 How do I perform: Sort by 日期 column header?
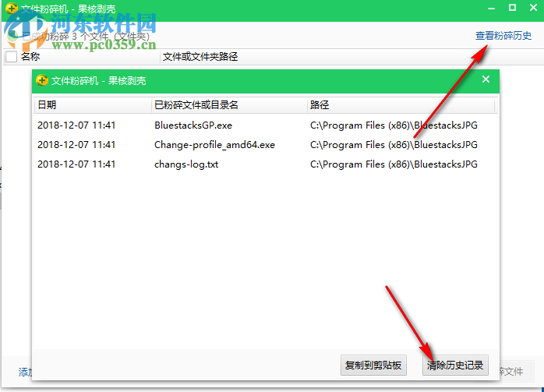[x=93, y=104]
